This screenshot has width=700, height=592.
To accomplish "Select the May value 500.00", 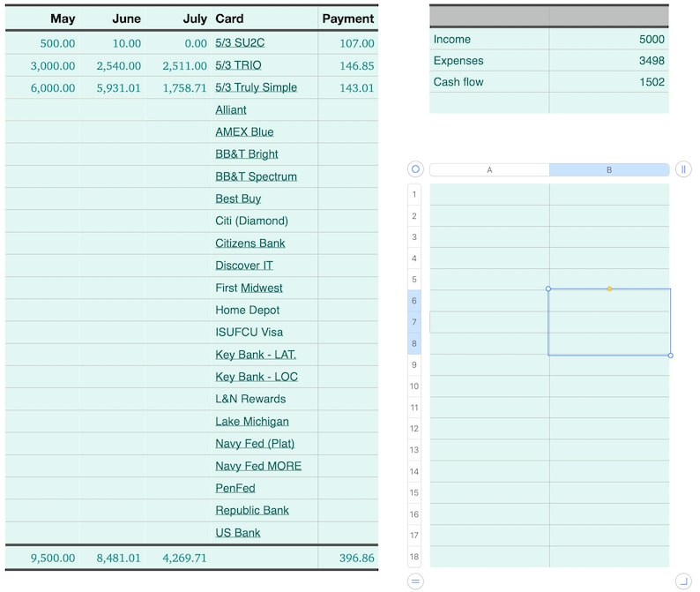I will pyautogui.click(x=57, y=43).
